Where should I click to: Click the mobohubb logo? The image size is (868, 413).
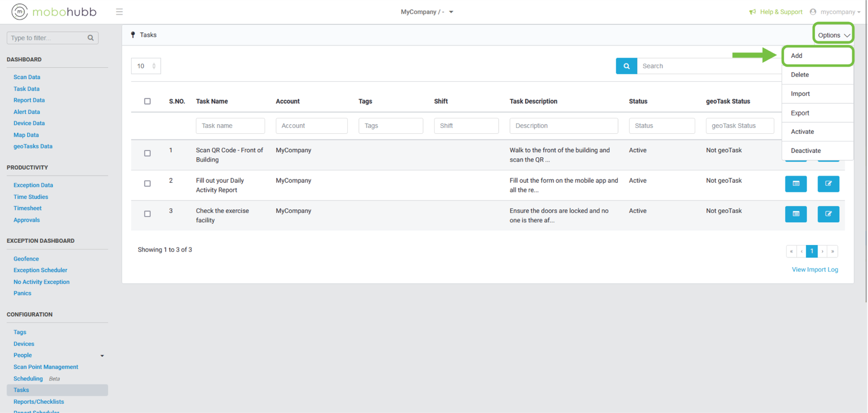coord(54,12)
